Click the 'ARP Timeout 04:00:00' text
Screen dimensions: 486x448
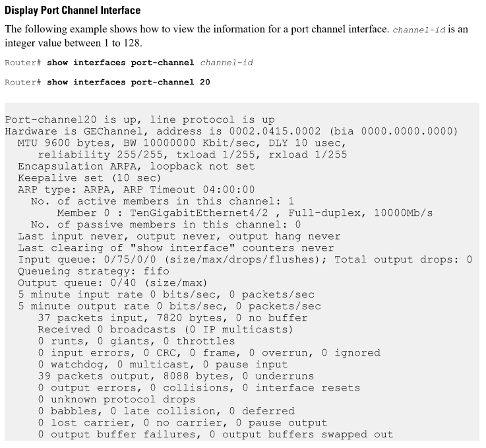click(189, 190)
